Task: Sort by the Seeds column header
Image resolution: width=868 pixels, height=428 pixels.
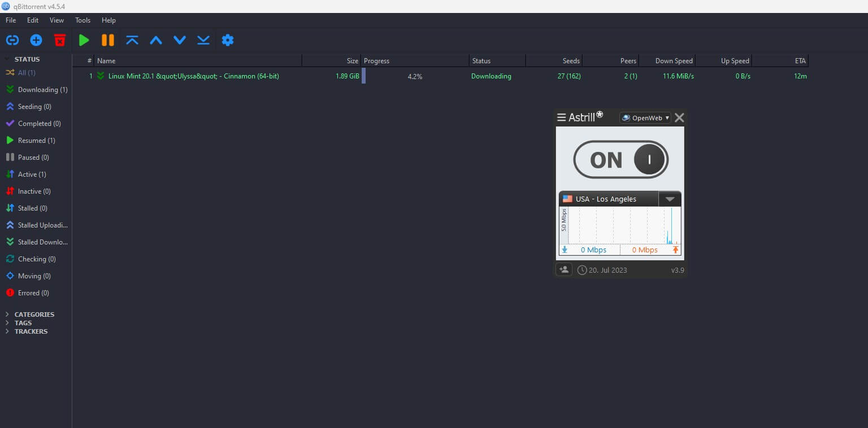Action: point(554,61)
